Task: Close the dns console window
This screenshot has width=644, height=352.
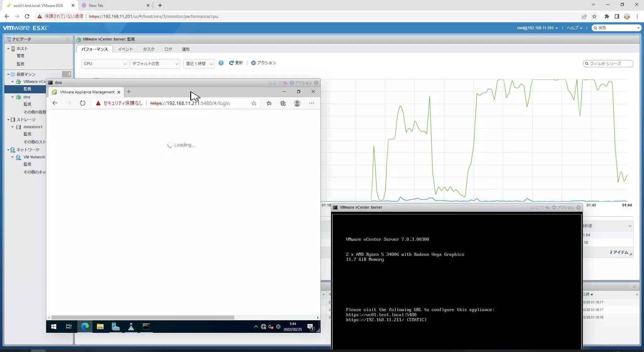Action: pyautogui.click(x=316, y=83)
